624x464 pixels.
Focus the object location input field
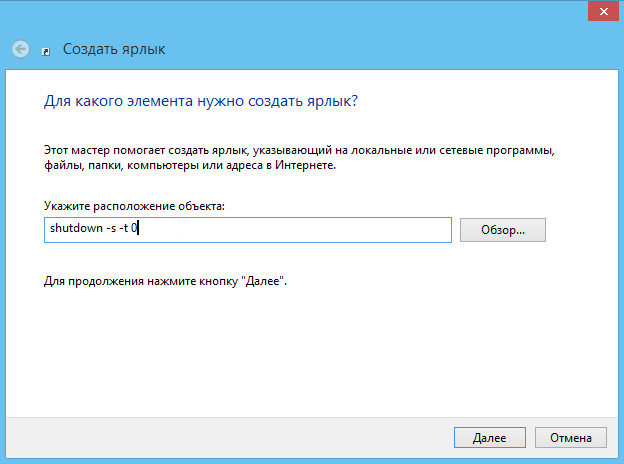coord(248,230)
